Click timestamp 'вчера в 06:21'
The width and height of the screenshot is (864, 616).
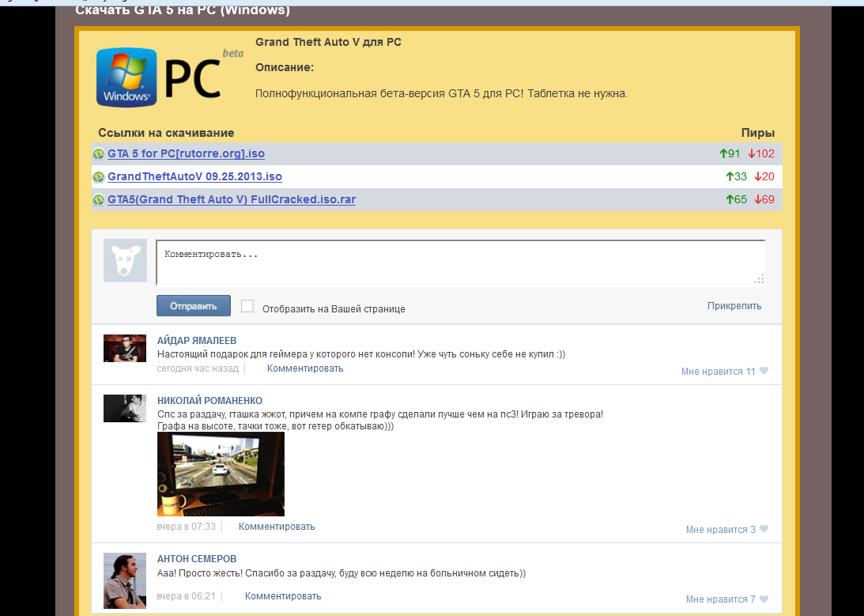(187, 596)
